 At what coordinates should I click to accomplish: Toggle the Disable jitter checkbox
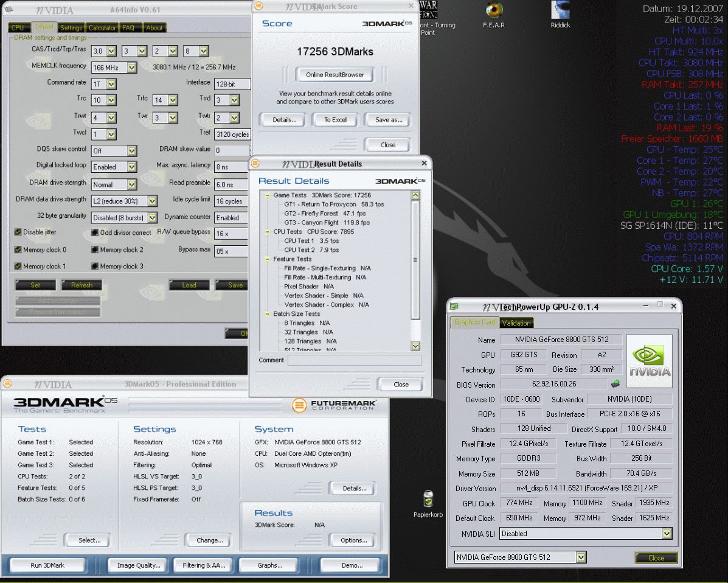18,232
